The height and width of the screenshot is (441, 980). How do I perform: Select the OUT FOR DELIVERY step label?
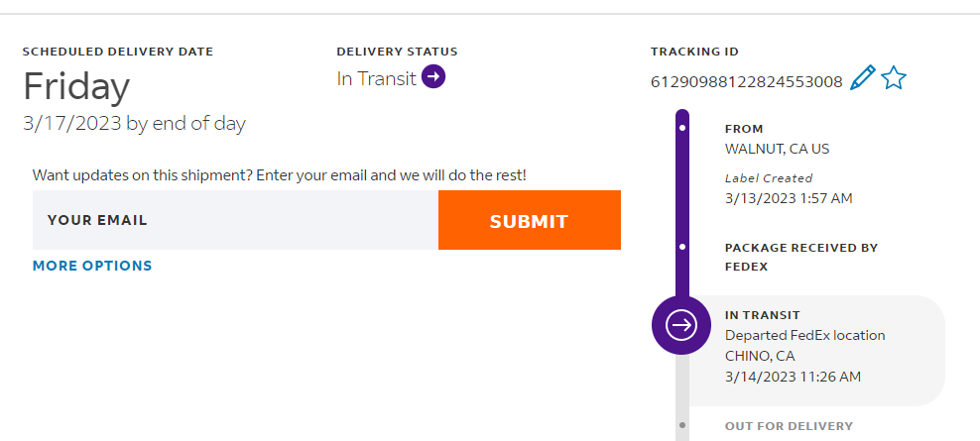pyautogui.click(x=789, y=426)
